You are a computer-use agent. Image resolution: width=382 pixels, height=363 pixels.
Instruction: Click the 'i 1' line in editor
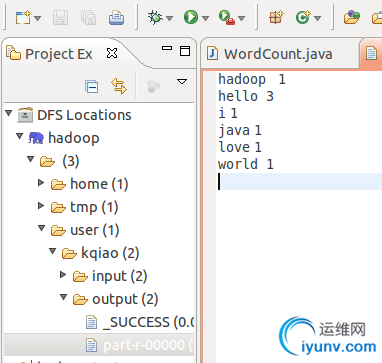click(x=228, y=113)
